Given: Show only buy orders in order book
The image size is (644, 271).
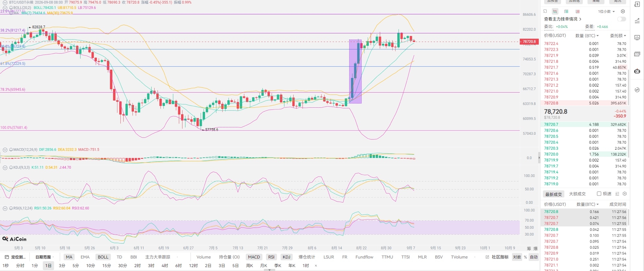Looking at the screenshot, I should [566, 11].
